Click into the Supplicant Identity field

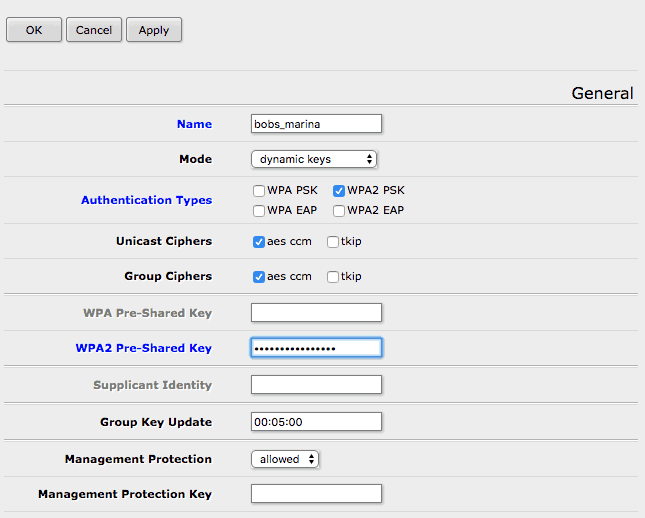(316, 385)
